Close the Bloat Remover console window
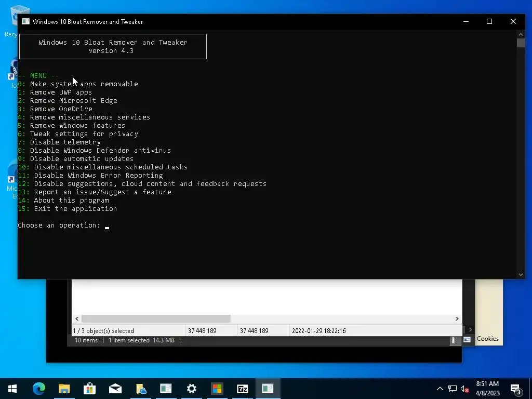 (513, 21)
